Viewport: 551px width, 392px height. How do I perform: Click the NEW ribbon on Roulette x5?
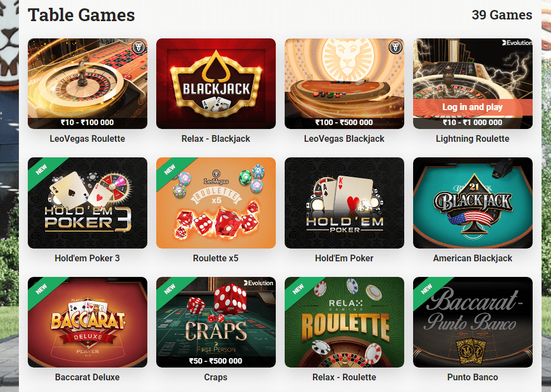coord(170,170)
